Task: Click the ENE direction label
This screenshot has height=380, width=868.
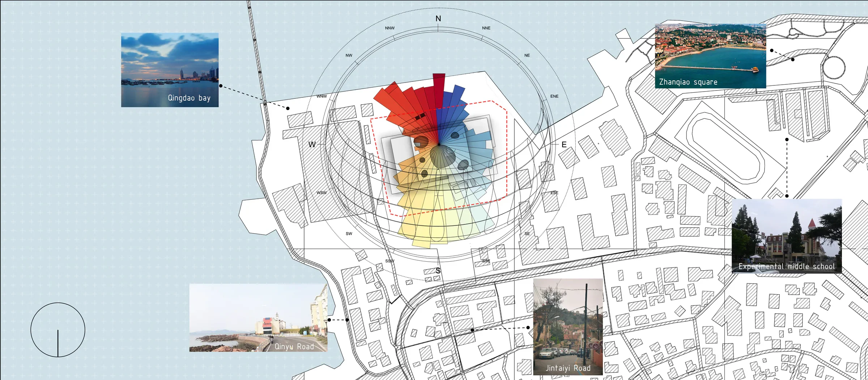Action: [554, 96]
